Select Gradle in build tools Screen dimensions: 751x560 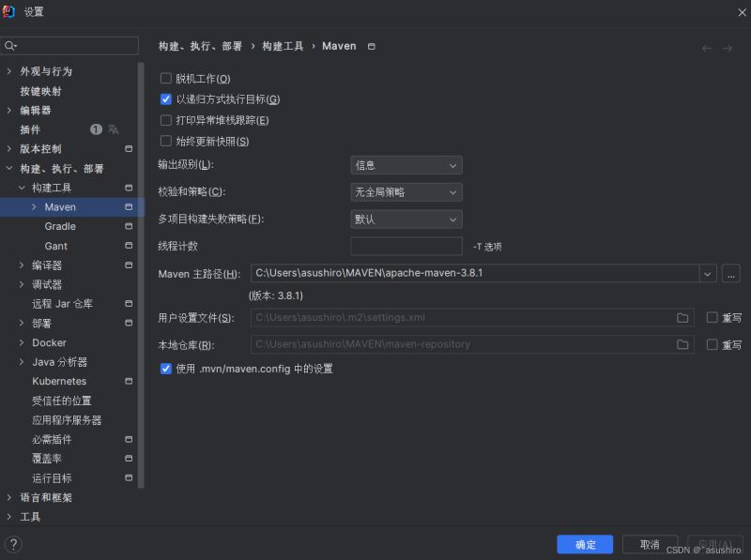(60, 226)
